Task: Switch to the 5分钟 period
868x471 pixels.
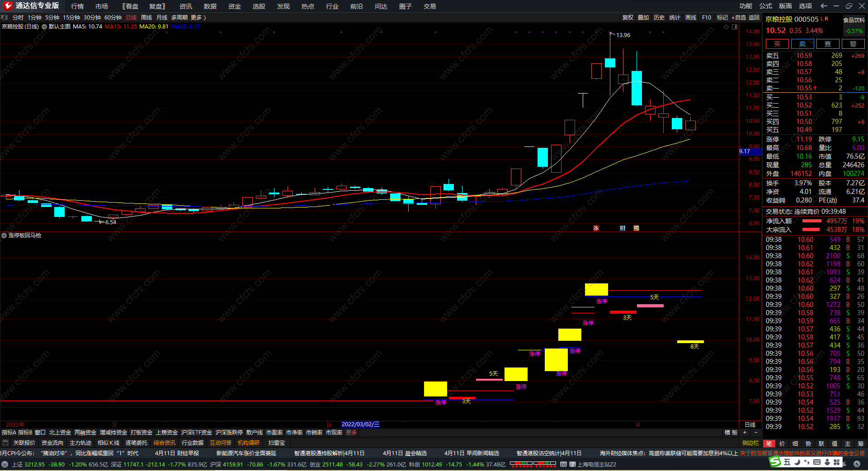Action: click(x=52, y=17)
